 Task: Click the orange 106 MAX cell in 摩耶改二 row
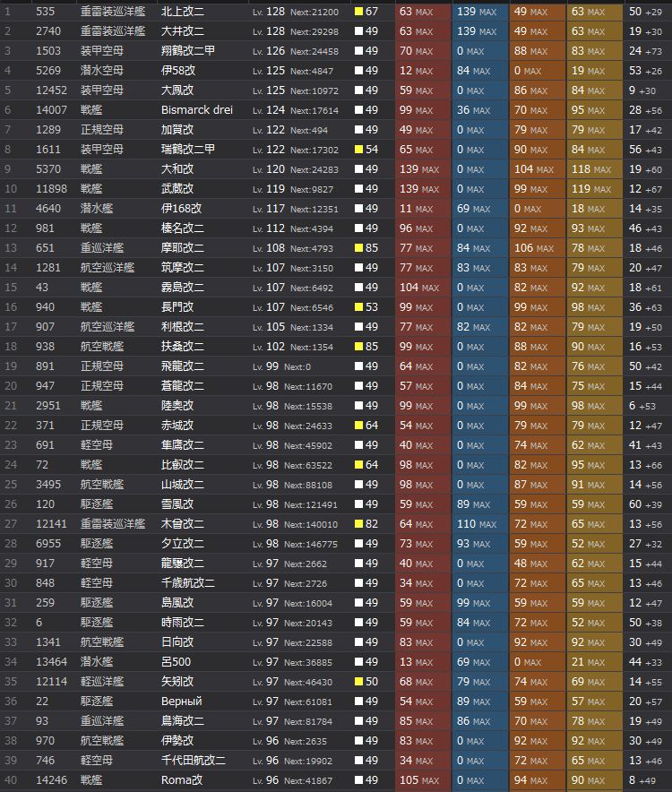click(537, 248)
